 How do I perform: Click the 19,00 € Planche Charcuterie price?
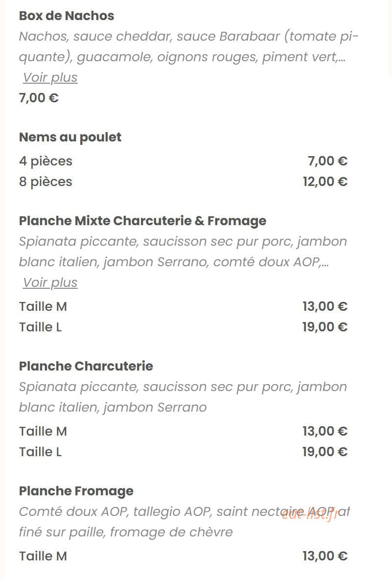(x=325, y=452)
